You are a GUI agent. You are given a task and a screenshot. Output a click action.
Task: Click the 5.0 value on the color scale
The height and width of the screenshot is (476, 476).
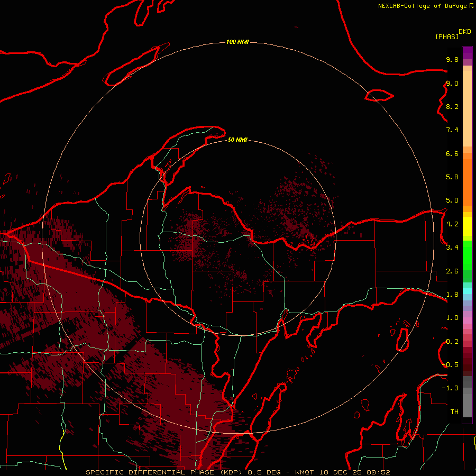452,200
